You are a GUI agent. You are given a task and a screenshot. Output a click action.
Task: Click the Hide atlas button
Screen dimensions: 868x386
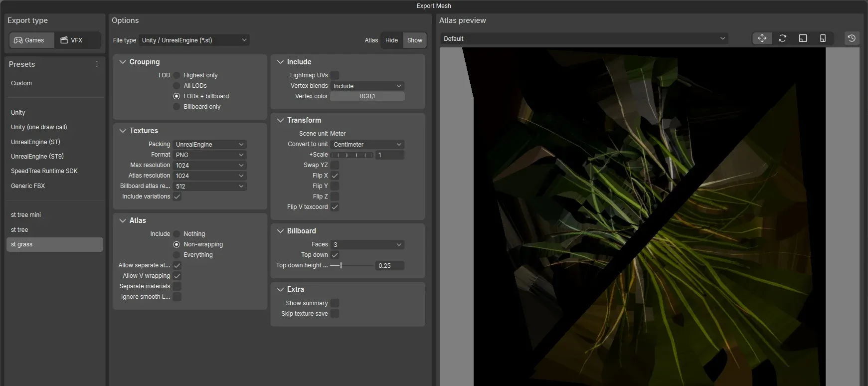[x=391, y=40]
